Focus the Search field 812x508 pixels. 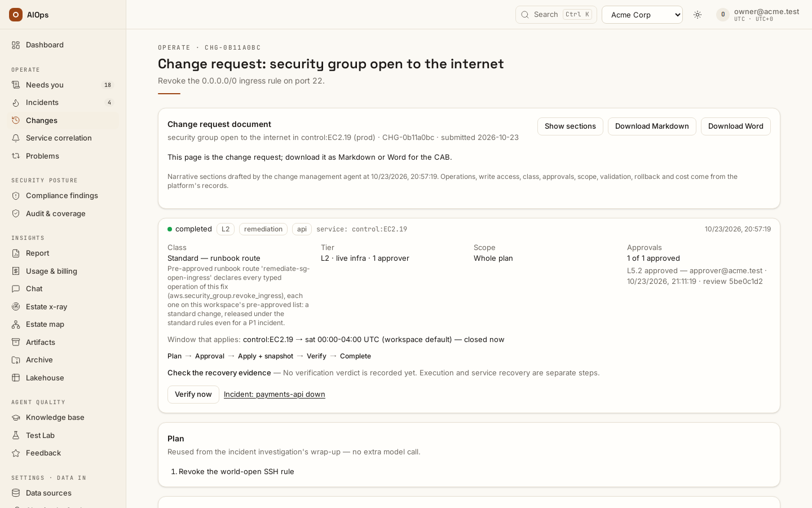coord(556,15)
